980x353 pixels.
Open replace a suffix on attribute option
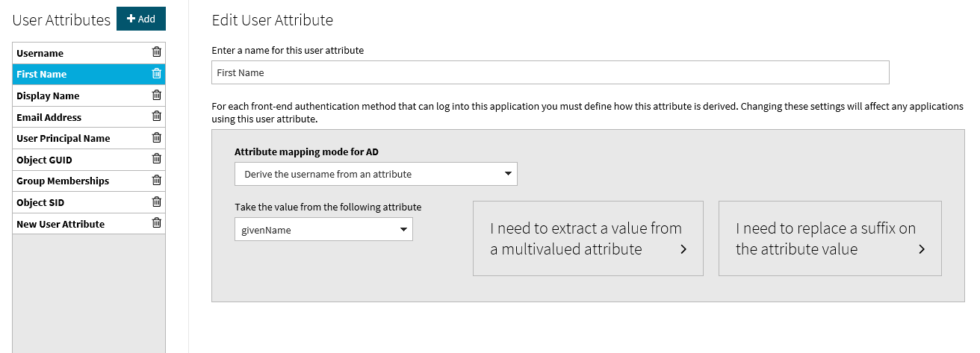[x=830, y=239]
